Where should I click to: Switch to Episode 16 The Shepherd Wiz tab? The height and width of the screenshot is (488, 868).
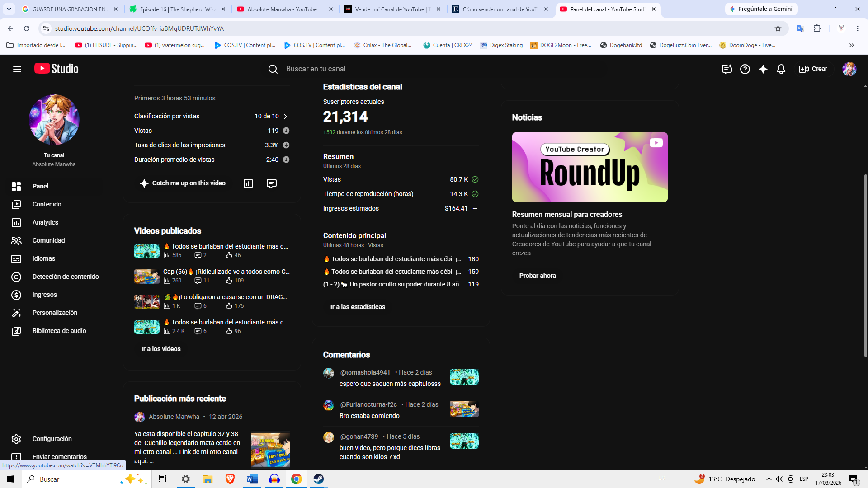(178, 9)
